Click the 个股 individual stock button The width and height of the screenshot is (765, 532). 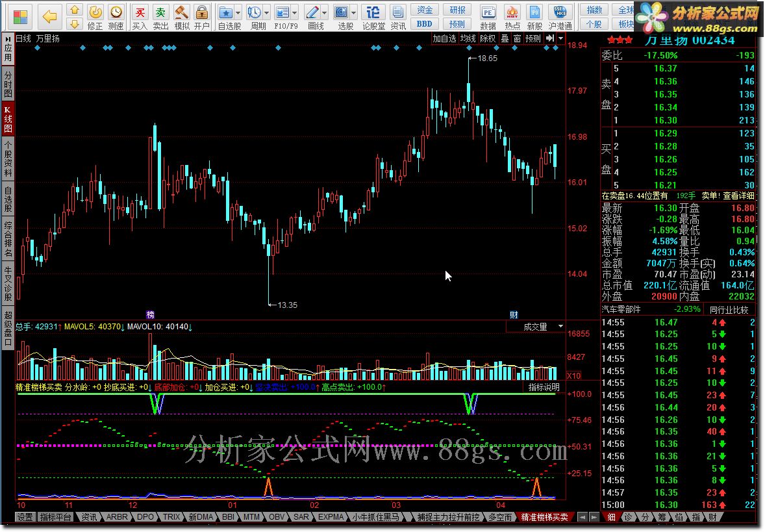click(x=594, y=23)
